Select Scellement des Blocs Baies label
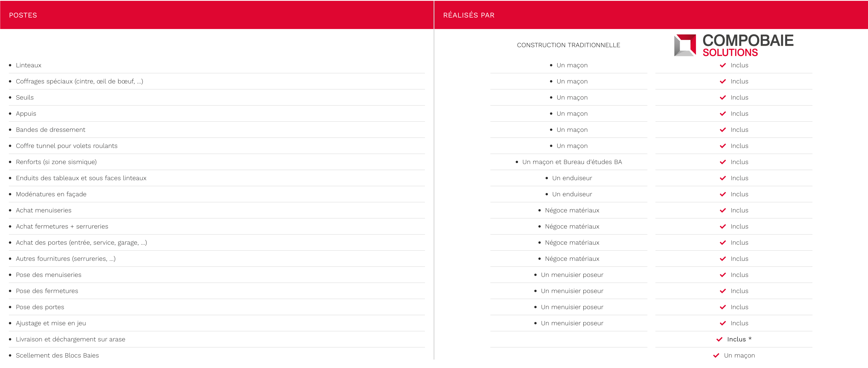The height and width of the screenshot is (368, 868). click(x=57, y=356)
